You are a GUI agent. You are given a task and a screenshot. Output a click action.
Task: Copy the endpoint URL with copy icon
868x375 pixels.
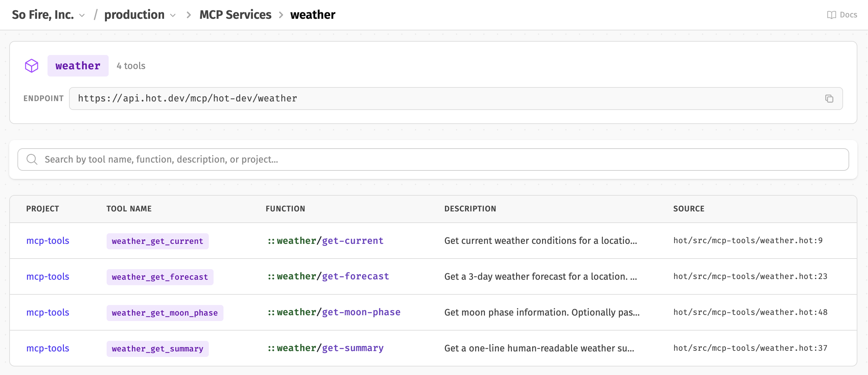point(829,99)
